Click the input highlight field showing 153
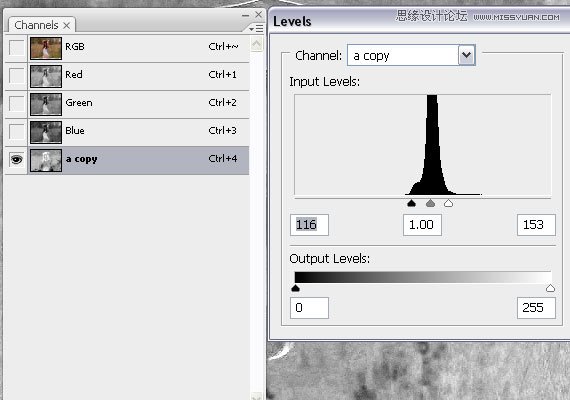This screenshot has width=570, height=400. 536,225
